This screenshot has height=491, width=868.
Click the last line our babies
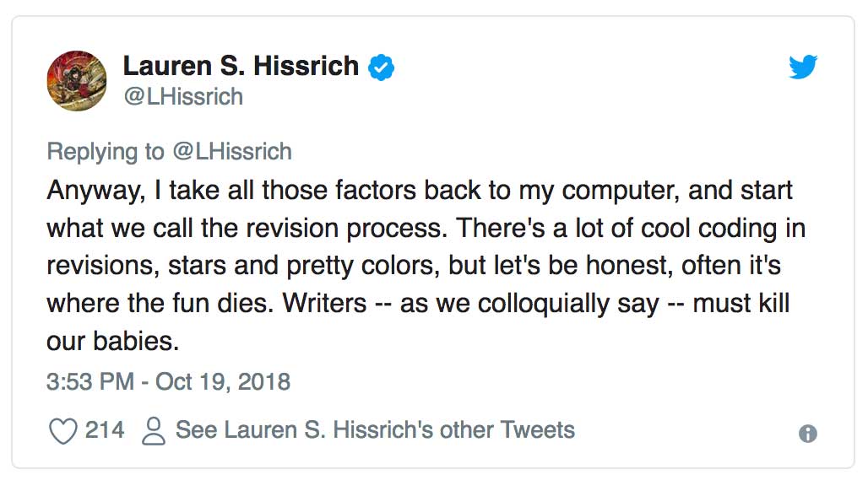[x=113, y=341]
